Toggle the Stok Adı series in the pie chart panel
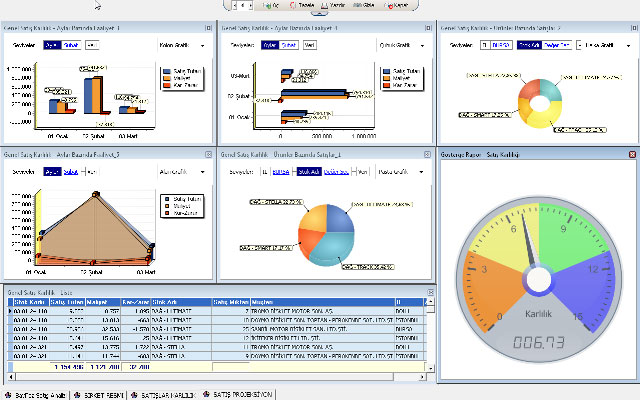Image resolution: width=640 pixels, height=400 pixels. (x=308, y=171)
